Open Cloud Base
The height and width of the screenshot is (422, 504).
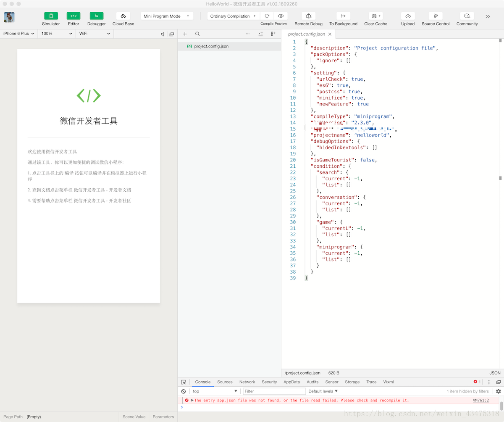(123, 16)
